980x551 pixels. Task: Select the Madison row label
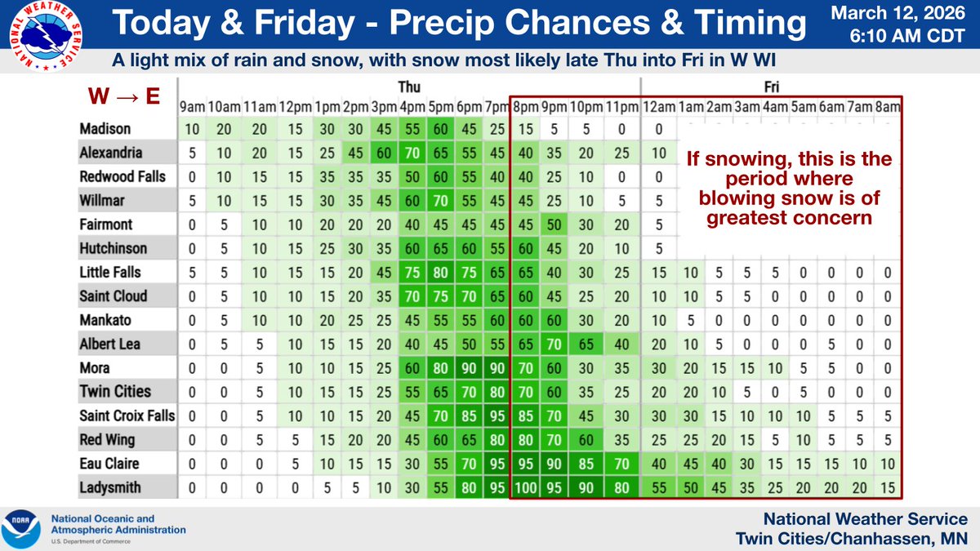coord(105,129)
